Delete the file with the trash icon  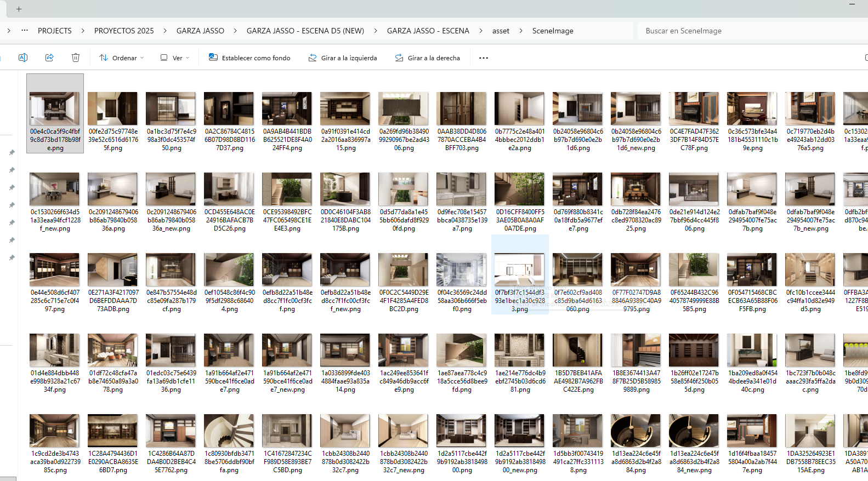[x=76, y=58]
